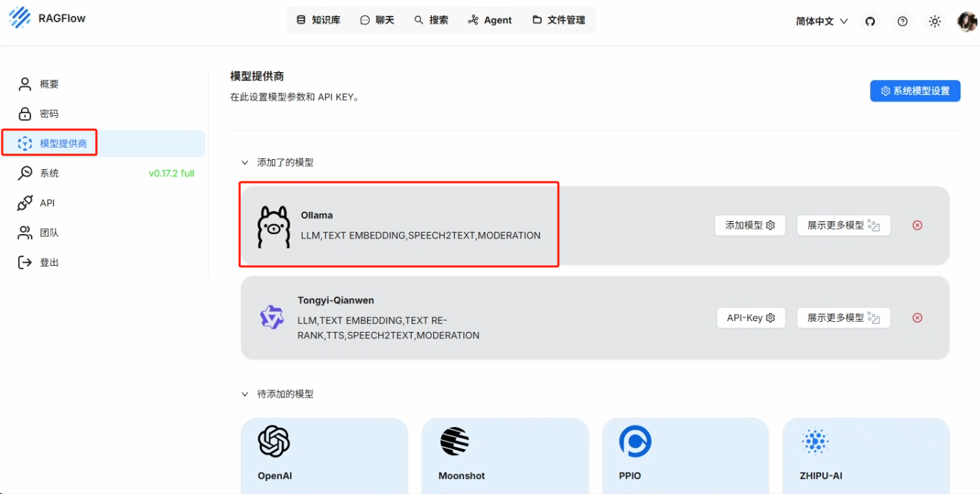The image size is (980, 494).
Task: Collapse the 添加了的模型 section
Action: click(245, 163)
